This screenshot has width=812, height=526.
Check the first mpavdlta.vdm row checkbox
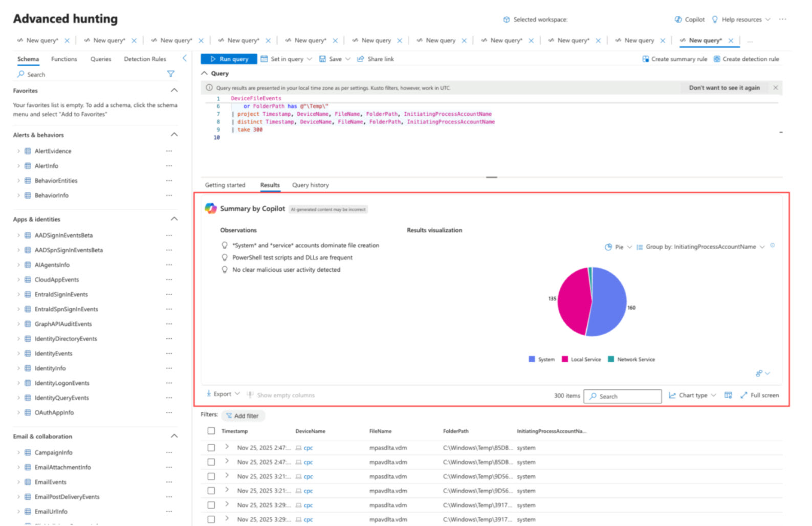tap(211, 462)
